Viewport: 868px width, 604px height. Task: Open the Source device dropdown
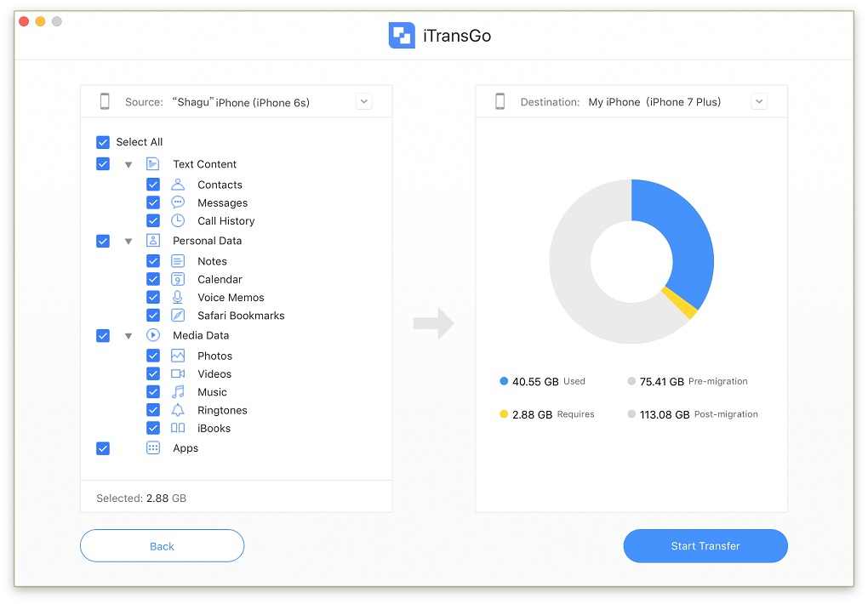pyautogui.click(x=363, y=101)
